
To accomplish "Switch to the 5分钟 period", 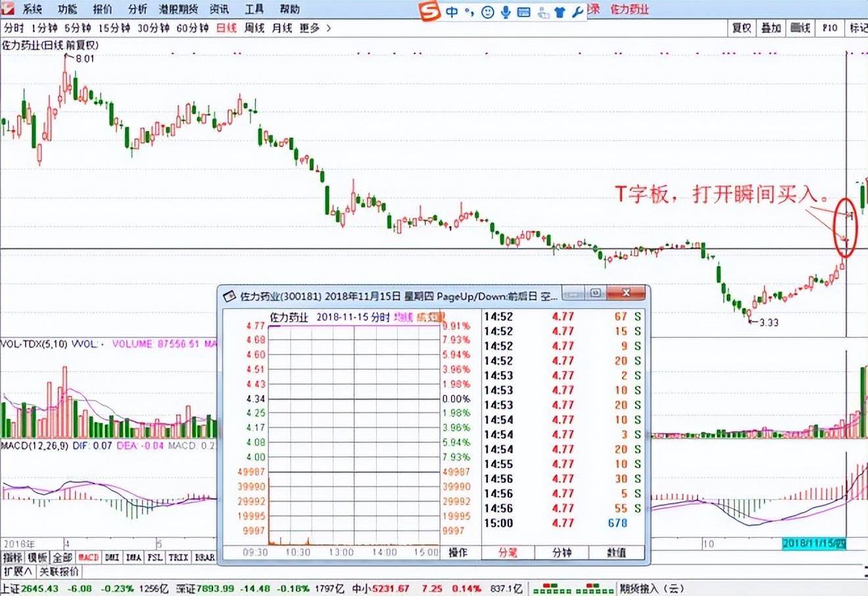I will point(78,28).
